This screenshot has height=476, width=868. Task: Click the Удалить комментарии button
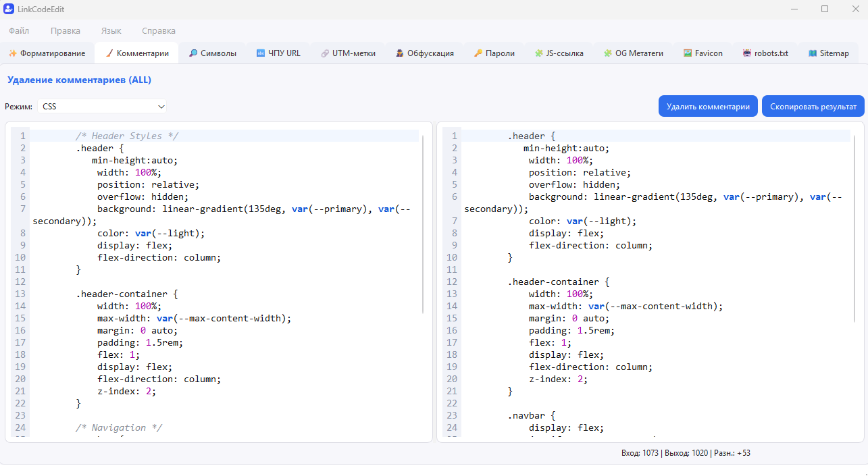[708, 106]
